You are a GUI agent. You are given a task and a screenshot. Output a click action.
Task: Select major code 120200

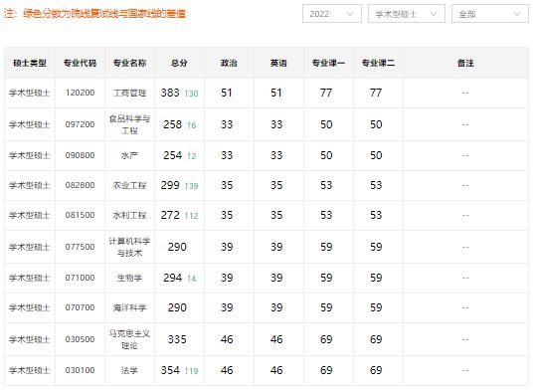[80, 93]
